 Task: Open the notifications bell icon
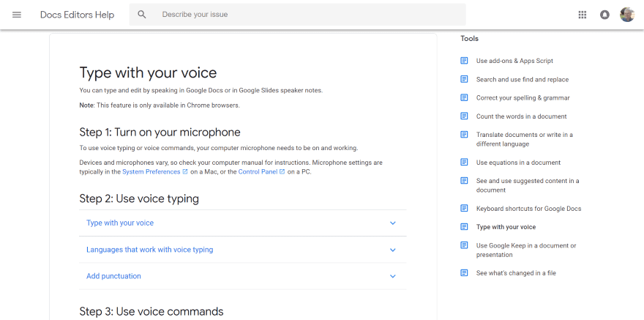click(x=604, y=15)
